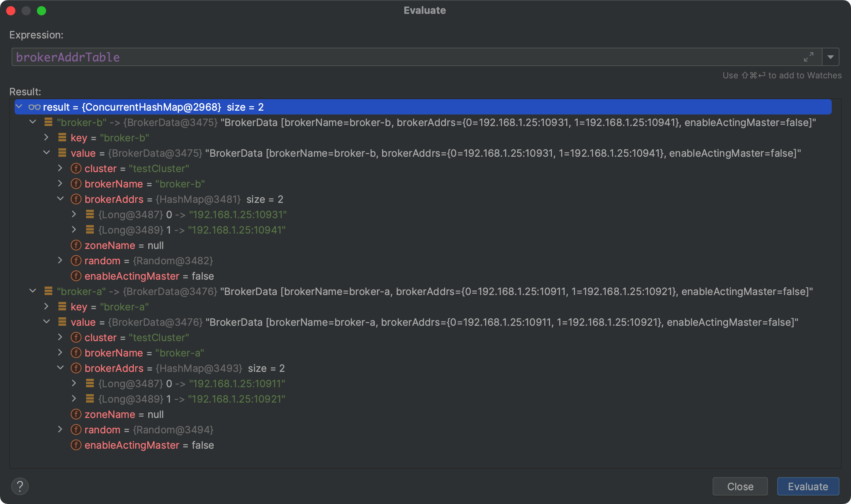Click the watch glasses icon on result row
The width and height of the screenshot is (851, 504).
pos(35,107)
